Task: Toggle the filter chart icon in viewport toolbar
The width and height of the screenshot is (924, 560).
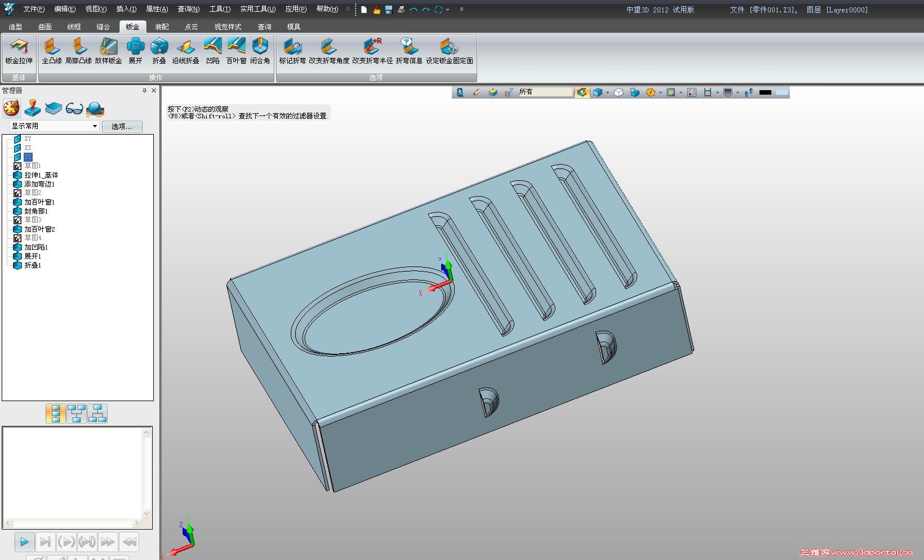Action: click(x=509, y=92)
